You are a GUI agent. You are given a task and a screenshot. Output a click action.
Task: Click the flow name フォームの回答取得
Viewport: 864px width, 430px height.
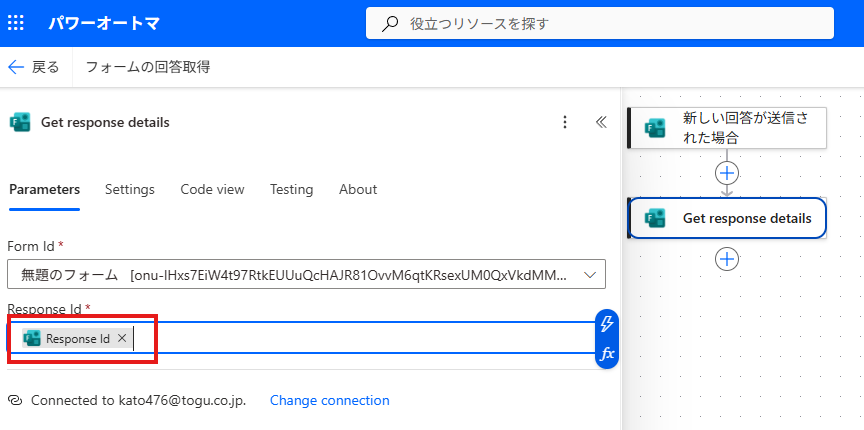pos(148,67)
